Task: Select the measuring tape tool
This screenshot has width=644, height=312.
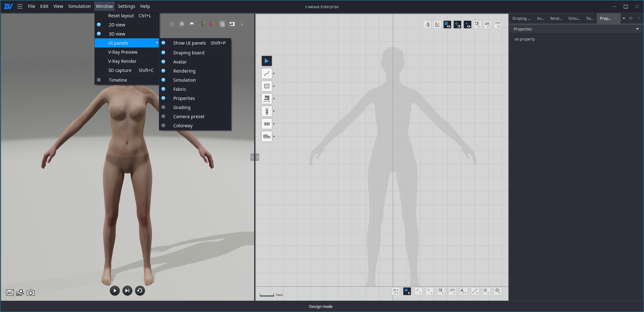Action: [x=266, y=136]
